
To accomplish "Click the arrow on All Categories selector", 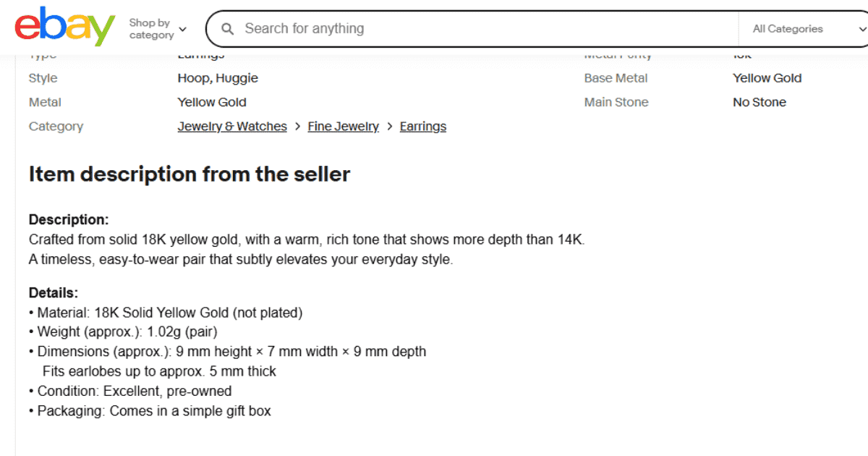I will pyautogui.click(x=861, y=29).
